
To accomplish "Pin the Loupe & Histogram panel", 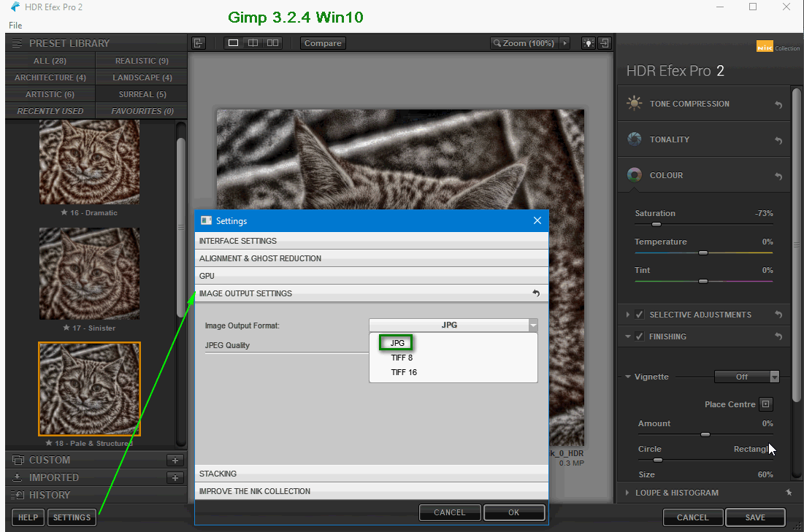I will 789,493.
